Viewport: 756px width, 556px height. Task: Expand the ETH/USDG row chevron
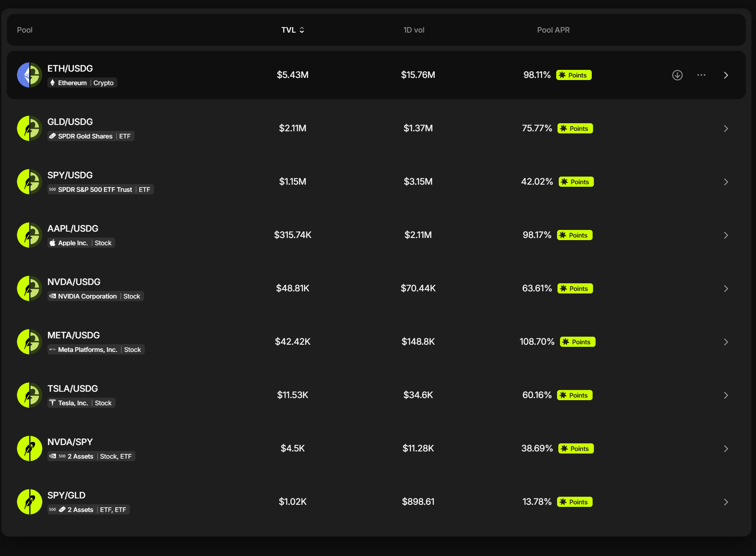click(726, 75)
